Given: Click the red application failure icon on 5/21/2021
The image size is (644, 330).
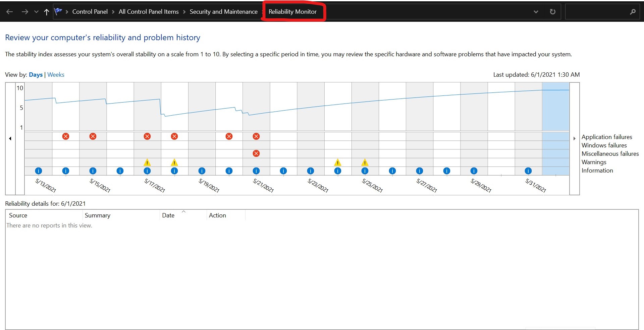Looking at the screenshot, I should click(x=256, y=136).
